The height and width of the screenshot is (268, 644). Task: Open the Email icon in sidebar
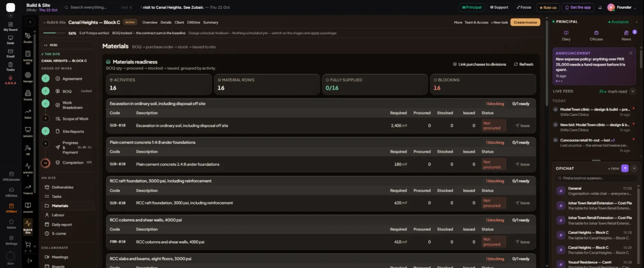[x=11, y=53]
